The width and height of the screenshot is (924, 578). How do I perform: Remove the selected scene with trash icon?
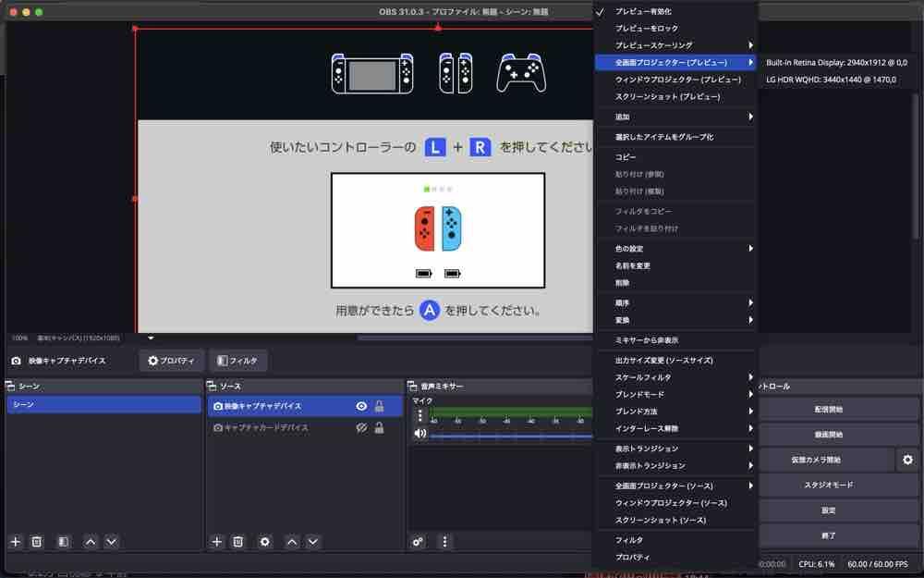coord(37,541)
